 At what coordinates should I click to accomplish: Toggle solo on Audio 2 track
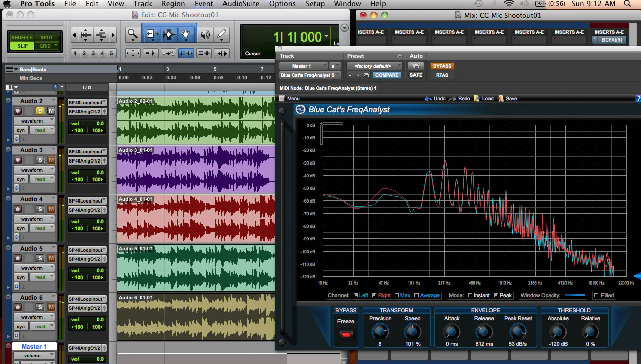40,111
